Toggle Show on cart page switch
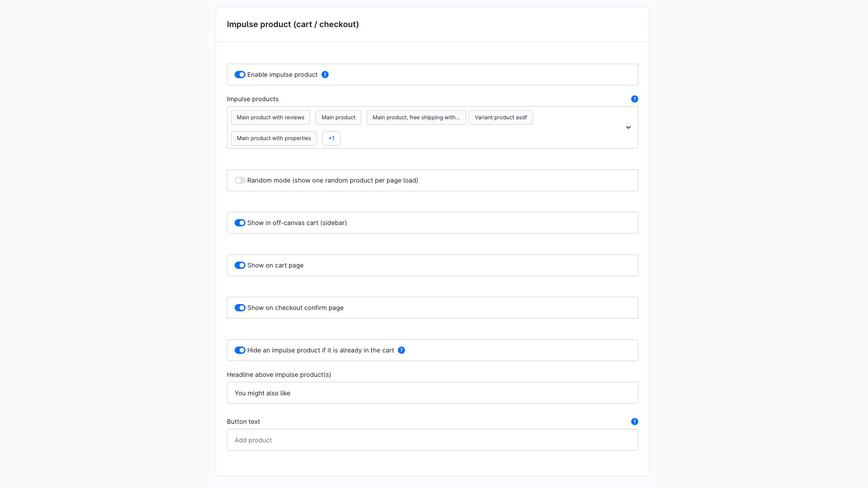This screenshot has width=868, height=488. 240,265
